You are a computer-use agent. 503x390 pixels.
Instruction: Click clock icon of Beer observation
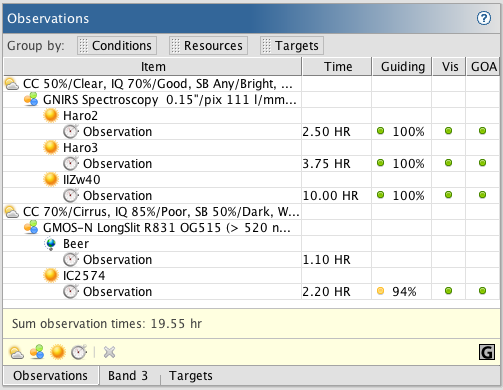pyautogui.click(x=71, y=259)
